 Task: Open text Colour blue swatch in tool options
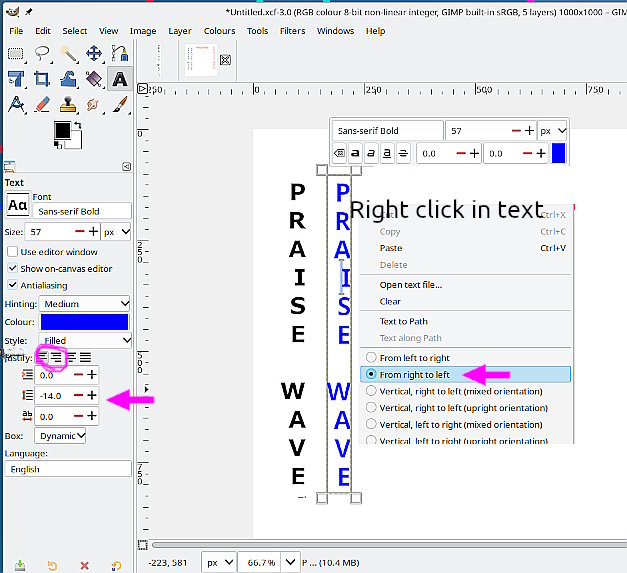point(84,322)
